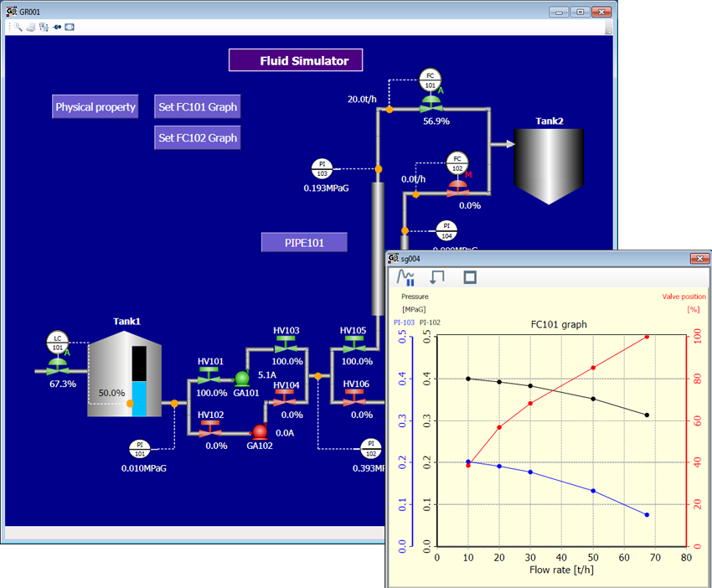
Task: Click the GA102 red pump
Action: 260,431
